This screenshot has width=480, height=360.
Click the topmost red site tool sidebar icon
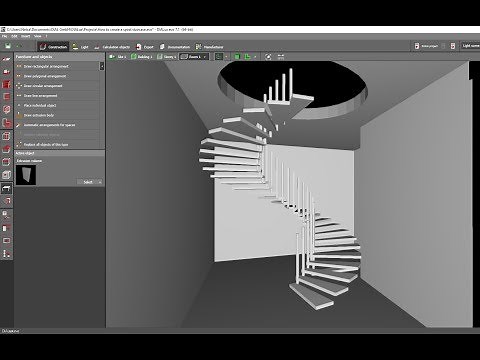[6, 59]
